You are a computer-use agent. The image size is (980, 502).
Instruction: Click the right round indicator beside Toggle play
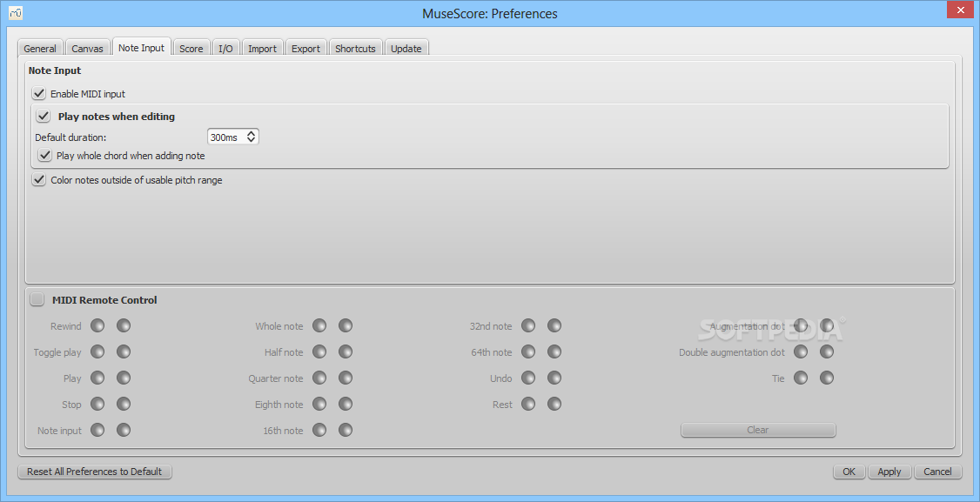point(124,352)
